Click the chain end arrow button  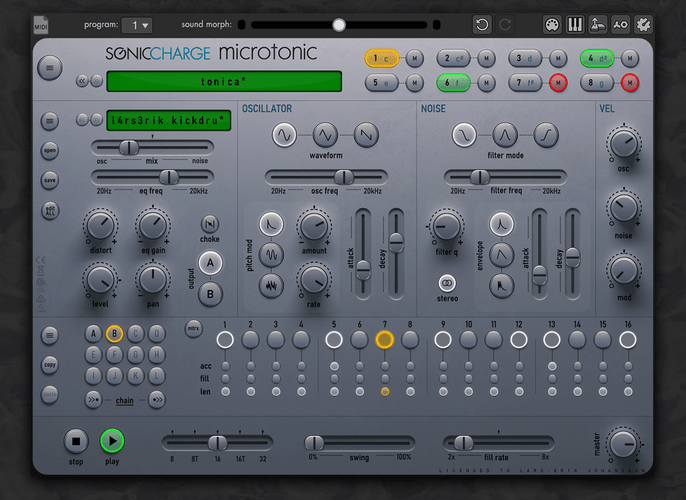157,399
